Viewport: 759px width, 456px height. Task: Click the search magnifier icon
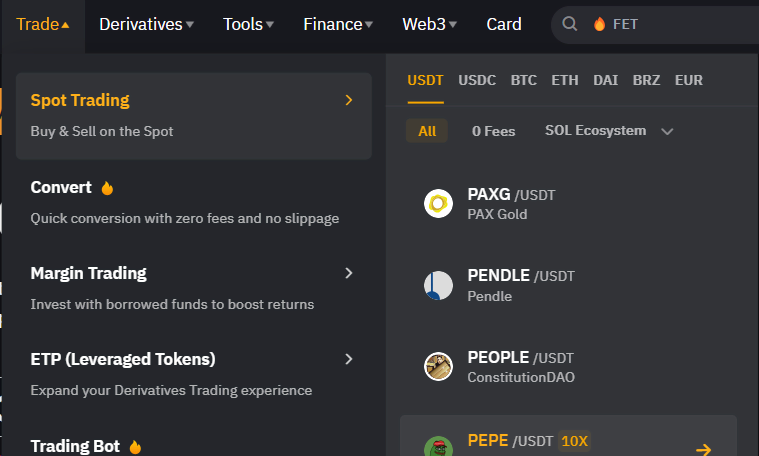point(569,24)
